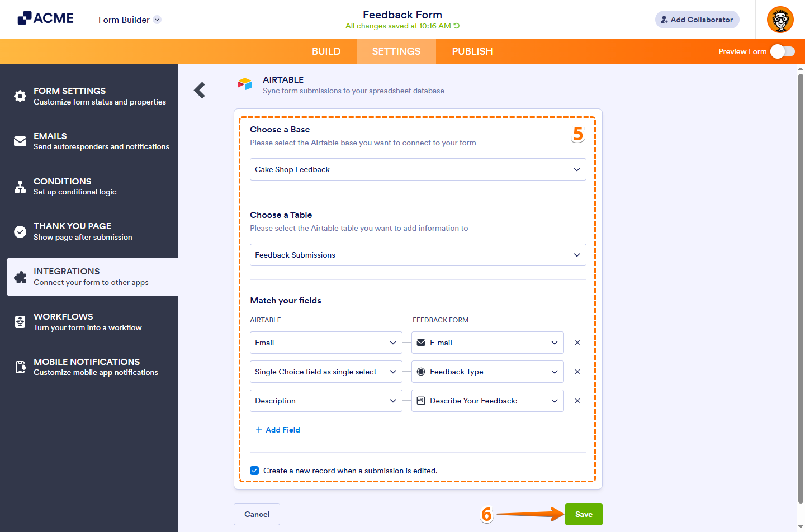Click the Add Field link
805x532 pixels.
click(277, 430)
